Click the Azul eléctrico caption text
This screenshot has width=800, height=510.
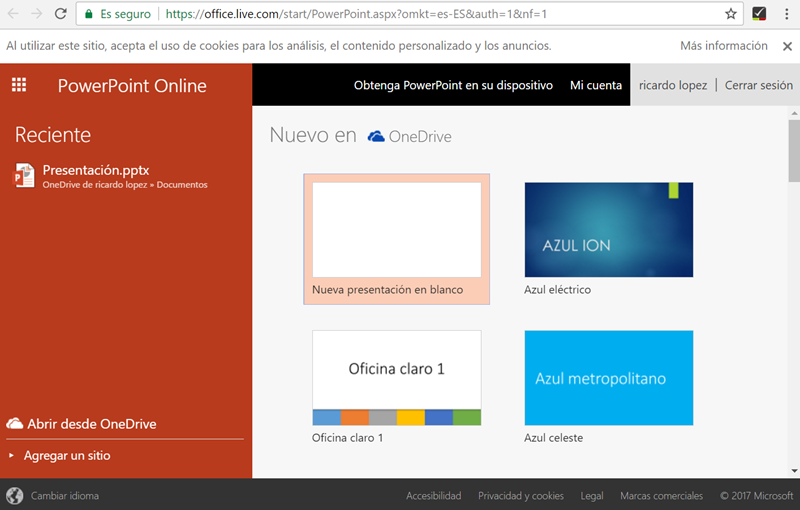tap(558, 290)
